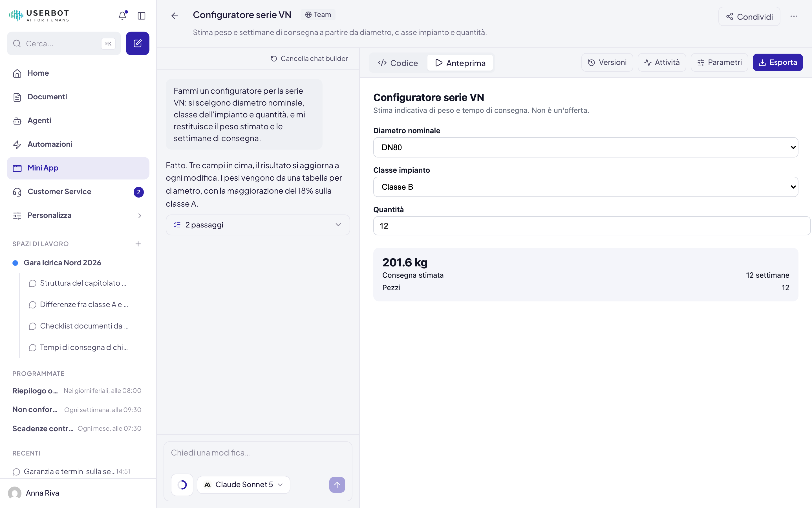Open Gara Idrica Nord 2026 workspace

coord(62,263)
